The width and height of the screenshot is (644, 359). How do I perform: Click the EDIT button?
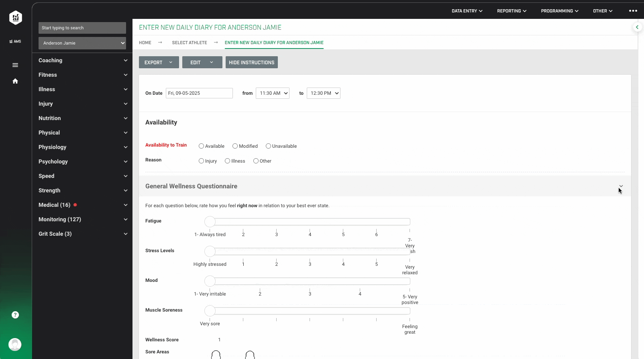202,62
